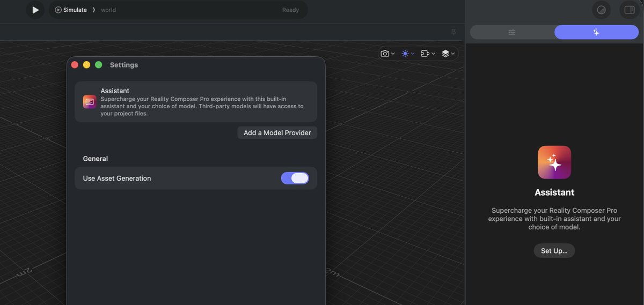Click the Ready status text
Image resolution: width=644 pixels, height=305 pixels.
click(290, 10)
